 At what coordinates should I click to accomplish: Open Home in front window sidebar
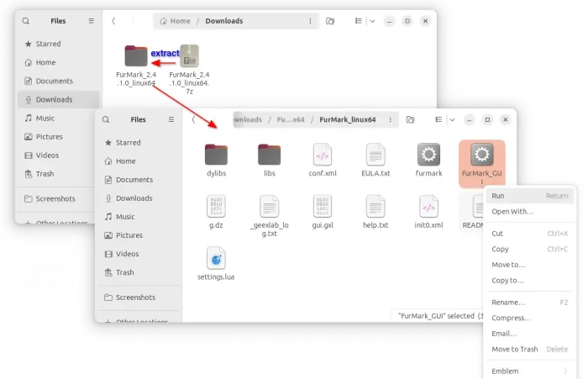click(139, 161)
